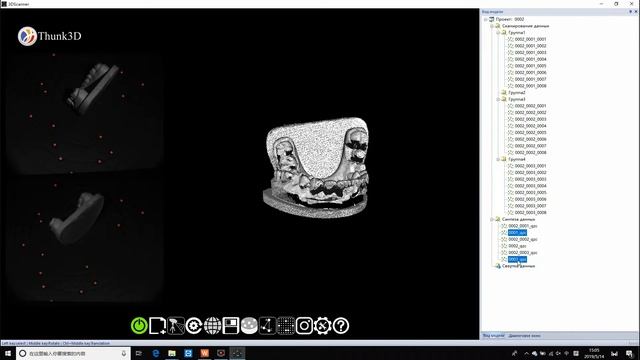Click the upper camera preview image
The width and height of the screenshot is (640, 360).
click(x=85, y=112)
